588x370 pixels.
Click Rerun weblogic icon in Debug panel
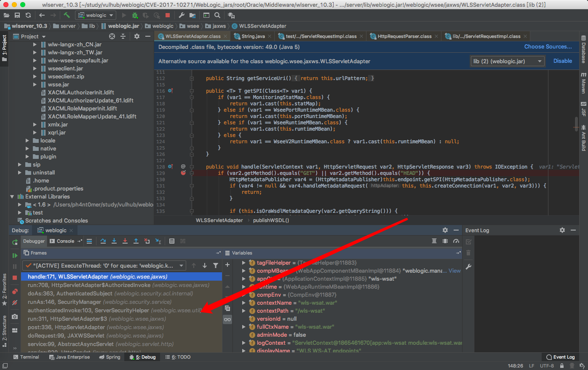point(15,242)
